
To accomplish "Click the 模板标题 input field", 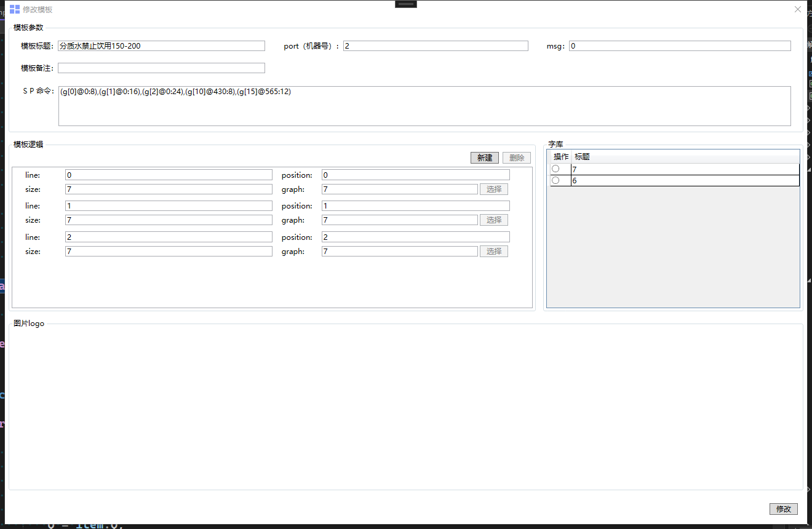I will click(162, 46).
